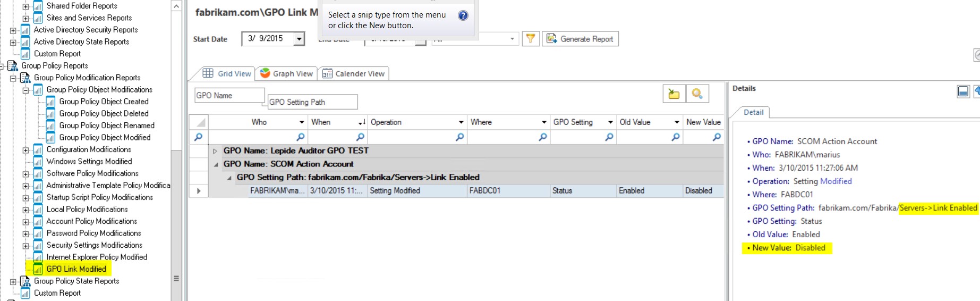Switch to Calender View tab
Image resolution: width=980 pixels, height=301 pixels.
point(354,73)
